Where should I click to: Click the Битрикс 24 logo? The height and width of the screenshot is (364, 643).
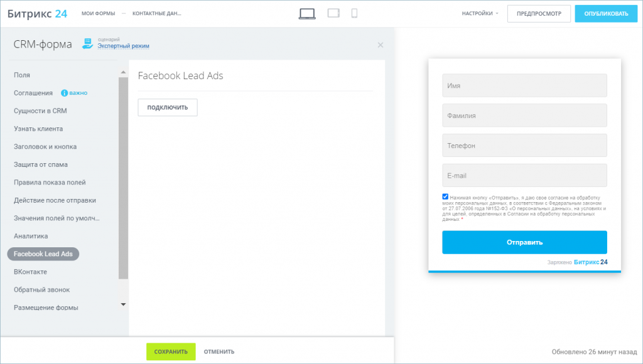pos(37,14)
